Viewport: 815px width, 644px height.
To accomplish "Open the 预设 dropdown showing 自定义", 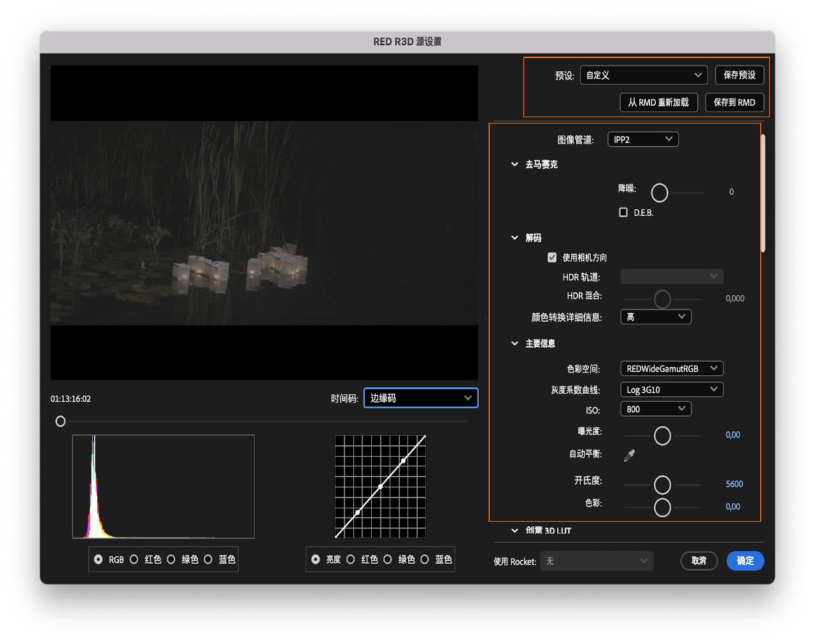I will (x=643, y=75).
